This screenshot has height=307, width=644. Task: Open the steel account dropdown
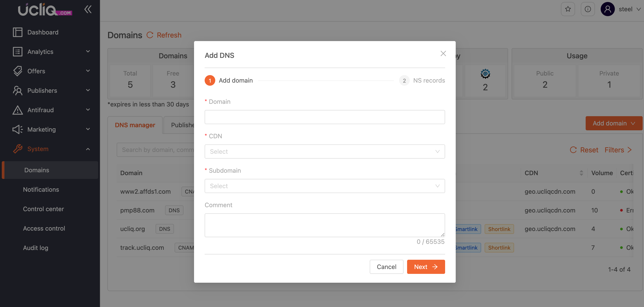pyautogui.click(x=629, y=9)
